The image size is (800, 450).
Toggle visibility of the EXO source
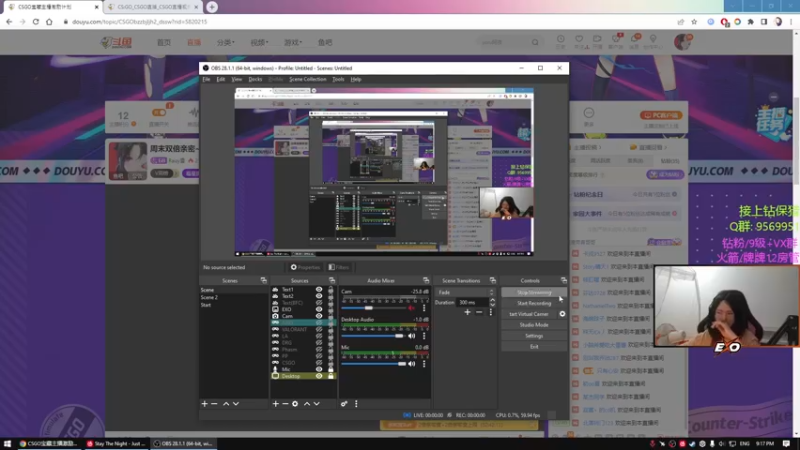[x=319, y=309]
